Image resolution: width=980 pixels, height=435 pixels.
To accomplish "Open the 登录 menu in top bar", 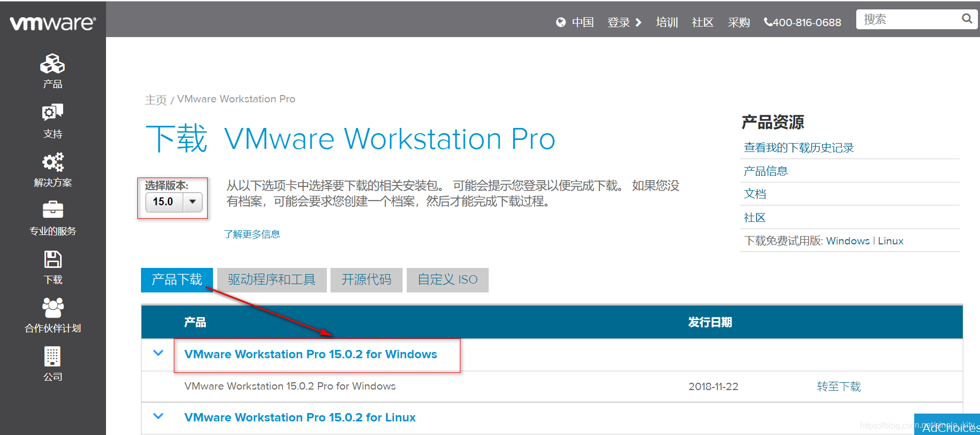I will [624, 22].
